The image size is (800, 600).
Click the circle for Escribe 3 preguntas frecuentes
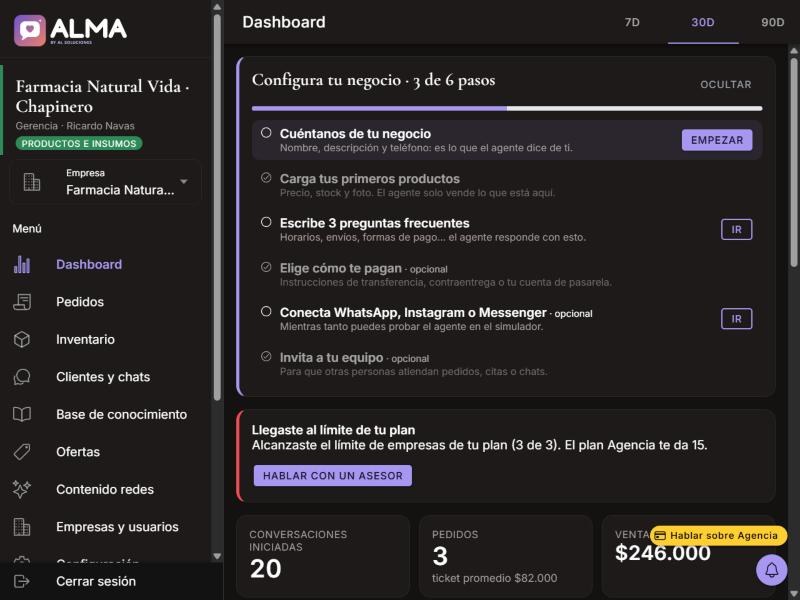(x=266, y=222)
